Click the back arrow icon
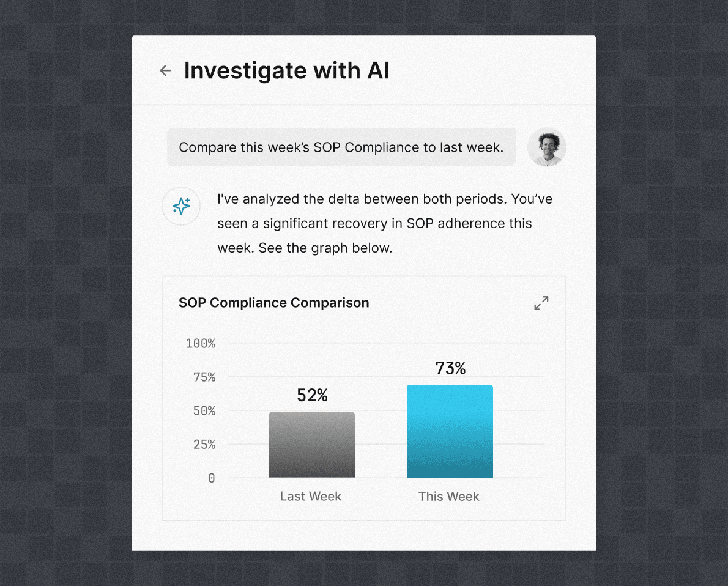 pyautogui.click(x=165, y=70)
